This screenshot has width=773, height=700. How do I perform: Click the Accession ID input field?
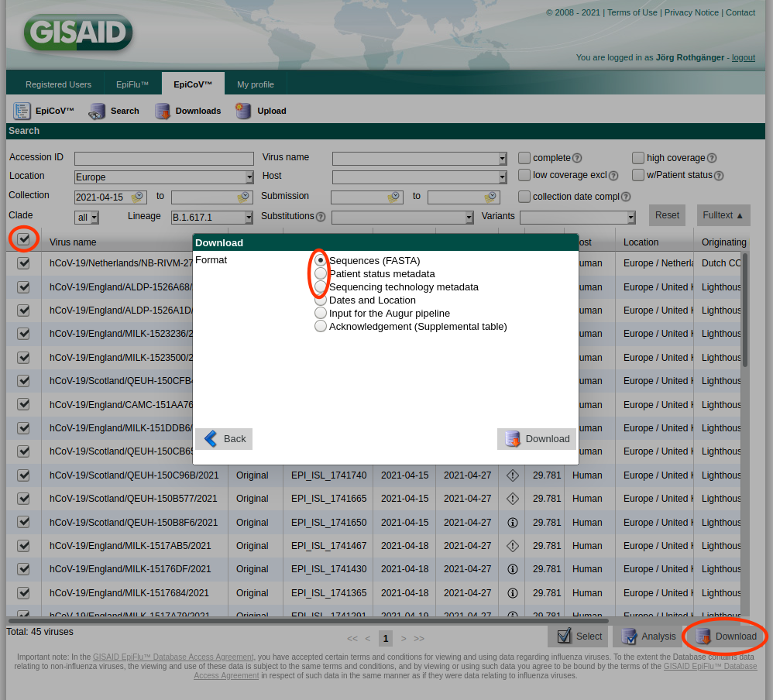164,159
